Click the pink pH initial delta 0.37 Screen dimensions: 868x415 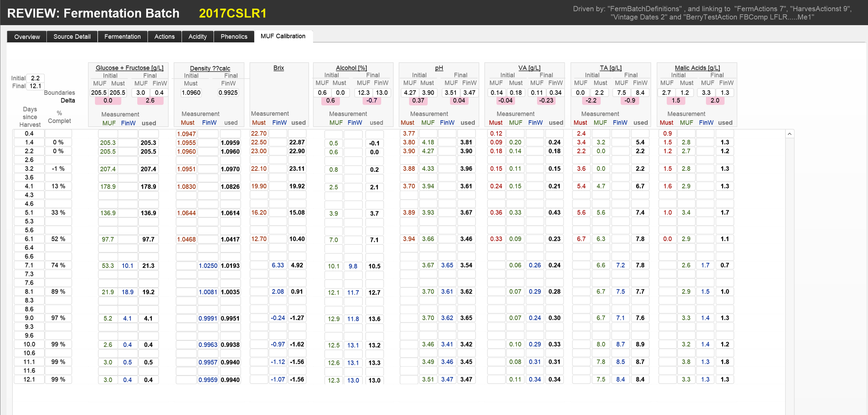click(418, 100)
